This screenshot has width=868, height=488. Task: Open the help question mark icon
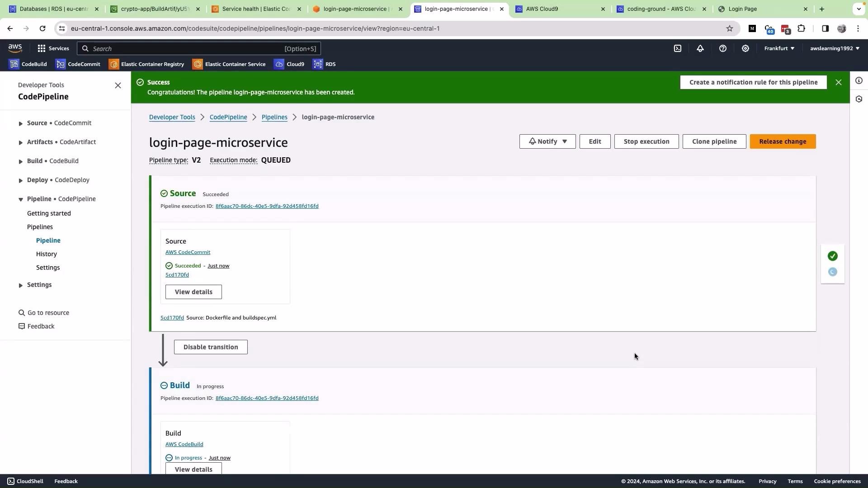[723, 48]
